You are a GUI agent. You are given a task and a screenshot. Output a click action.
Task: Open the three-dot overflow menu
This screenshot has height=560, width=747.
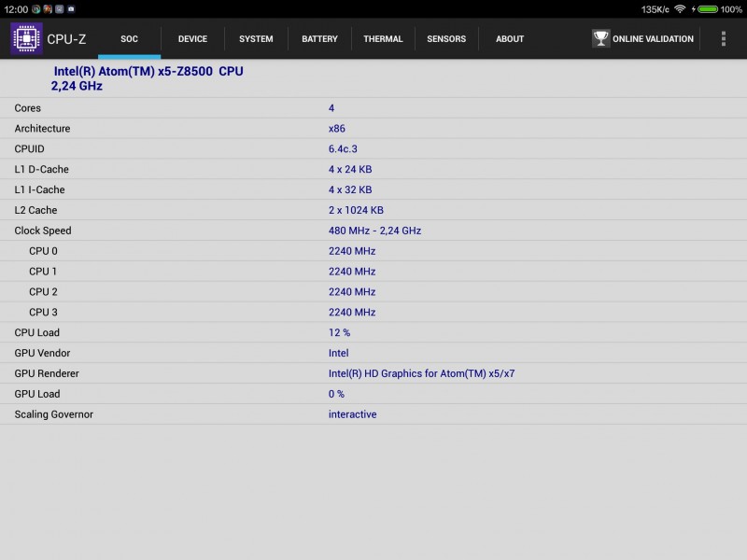(x=723, y=38)
